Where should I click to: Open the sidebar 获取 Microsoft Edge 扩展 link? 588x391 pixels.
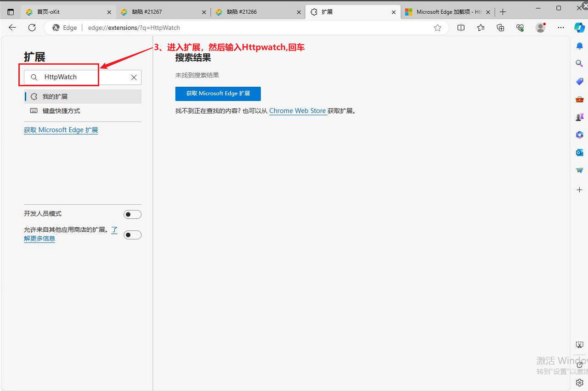point(61,130)
